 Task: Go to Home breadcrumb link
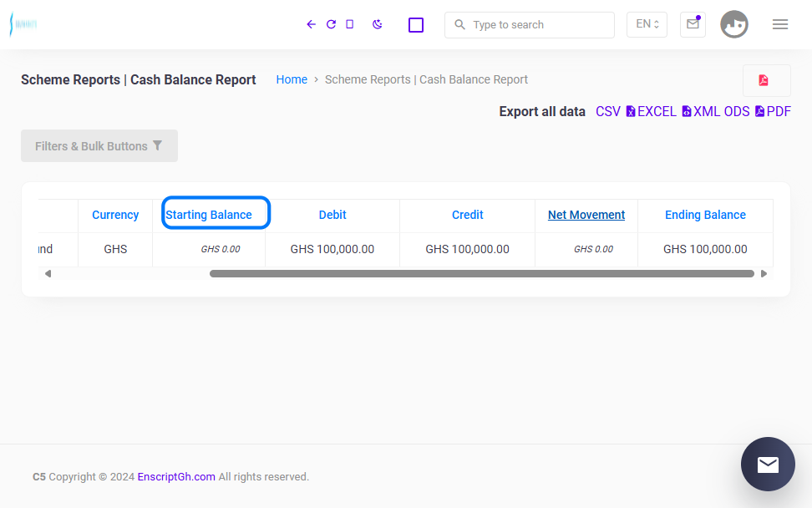pyautogui.click(x=292, y=79)
